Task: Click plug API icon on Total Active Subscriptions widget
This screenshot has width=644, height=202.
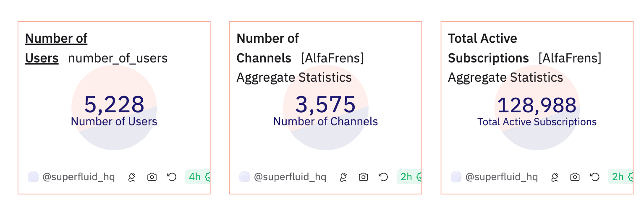Action: pyautogui.click(x=555, y=177)
